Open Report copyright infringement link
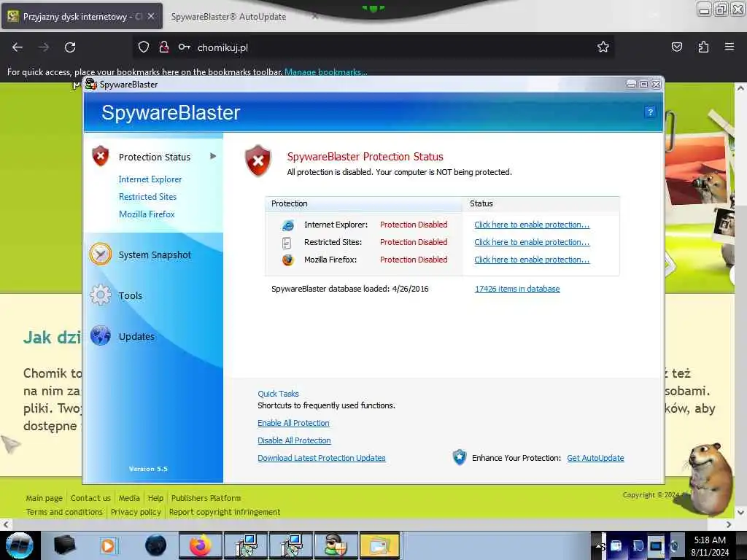This screenshot has height=560, width=747. [225, 512]
